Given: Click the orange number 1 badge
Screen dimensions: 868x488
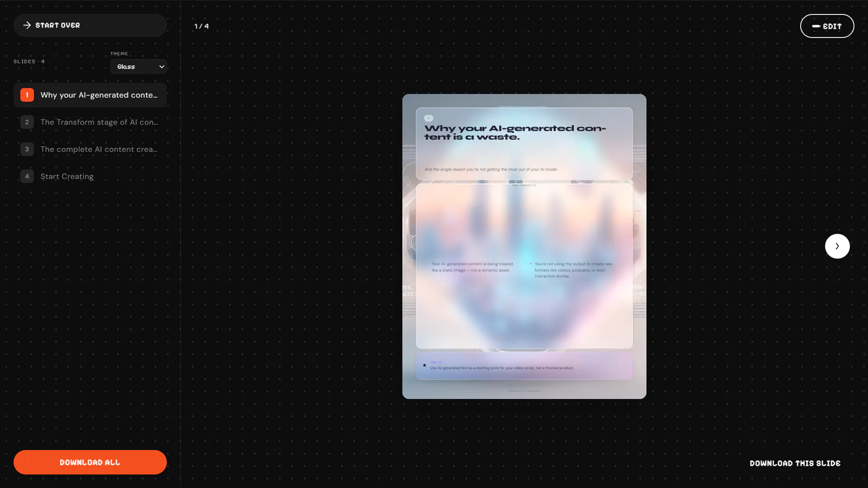Looking at the screenshot, I should coord(27,95).
